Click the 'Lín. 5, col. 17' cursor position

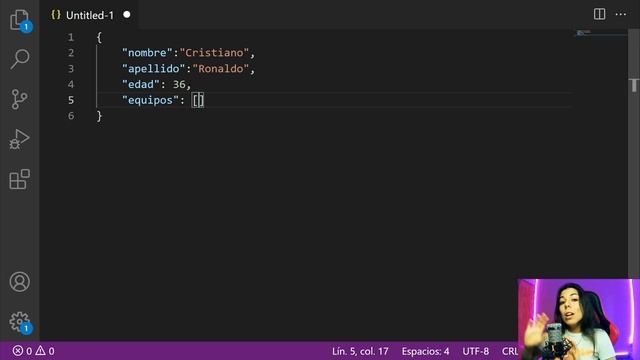point(360,351)
